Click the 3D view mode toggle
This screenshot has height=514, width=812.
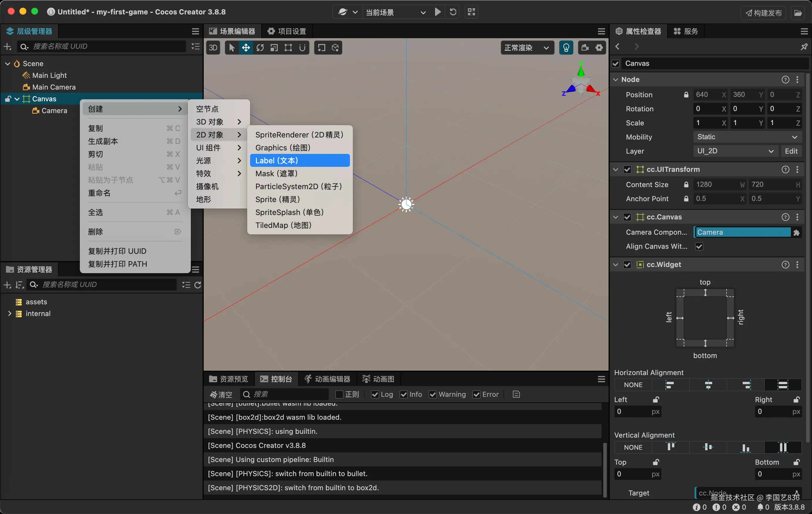click(x=213, y=48)
